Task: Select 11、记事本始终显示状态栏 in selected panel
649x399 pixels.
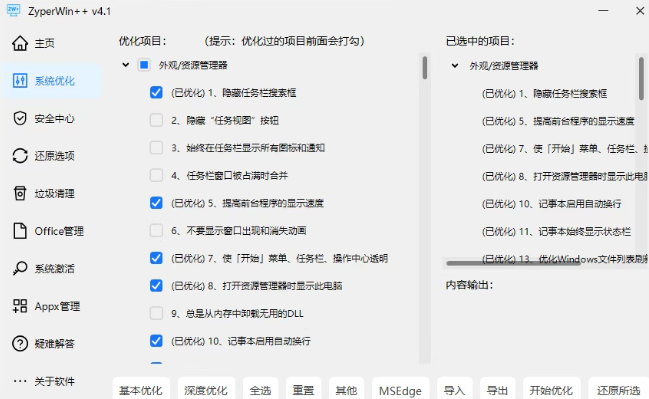Action: 556,231
